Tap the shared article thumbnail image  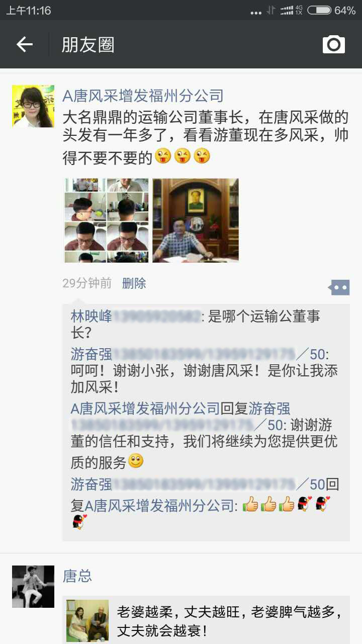point(87,620)
